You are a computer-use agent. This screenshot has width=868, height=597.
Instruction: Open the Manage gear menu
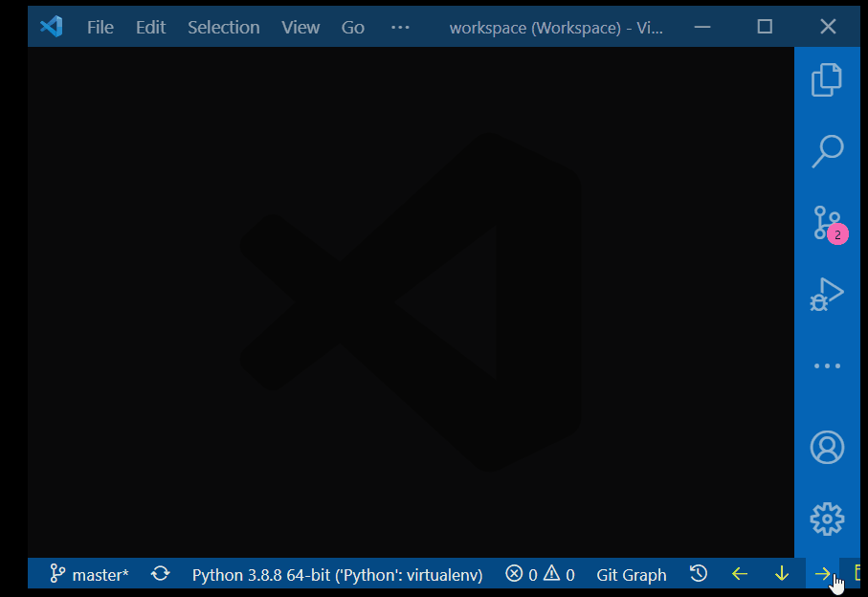827,519
